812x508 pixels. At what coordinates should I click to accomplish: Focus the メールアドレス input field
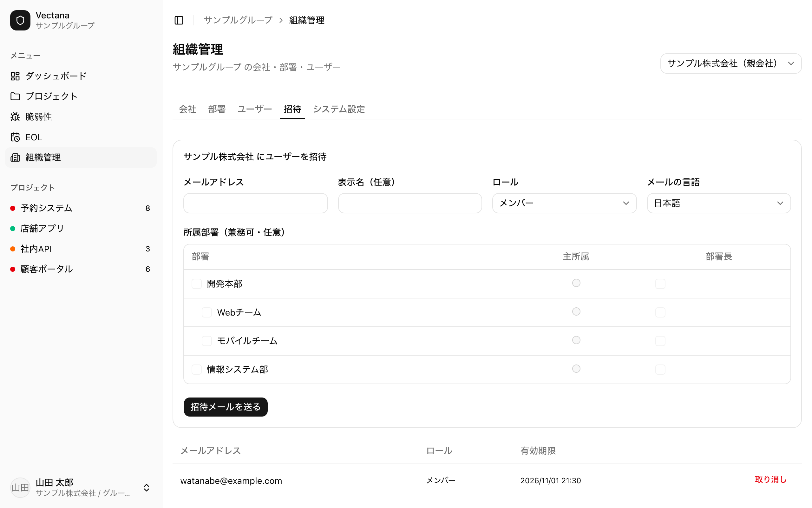[255, 203]
